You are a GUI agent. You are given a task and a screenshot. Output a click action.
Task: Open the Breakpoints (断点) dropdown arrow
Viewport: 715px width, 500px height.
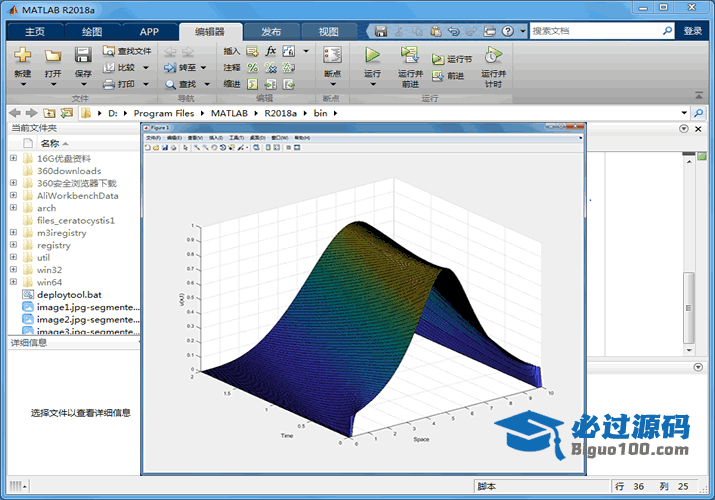[332, 84]
